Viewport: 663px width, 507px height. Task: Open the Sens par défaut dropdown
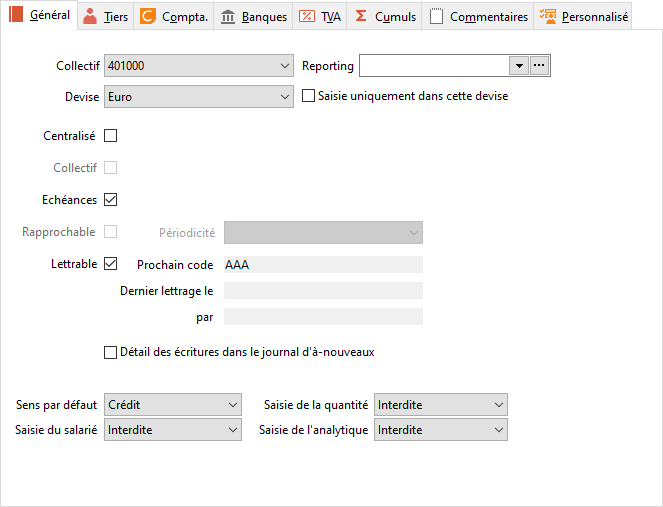(x=173, y=405)
